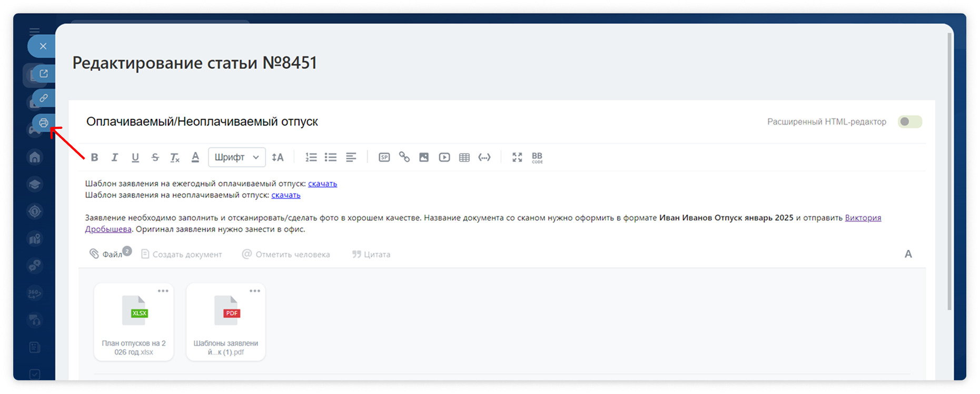Open the Шрифт font dropdown
Screen dimensions: 980x394
pos(236,157)
